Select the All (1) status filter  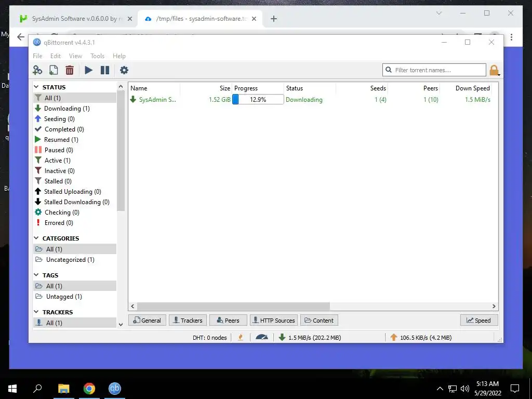(75, 98)
